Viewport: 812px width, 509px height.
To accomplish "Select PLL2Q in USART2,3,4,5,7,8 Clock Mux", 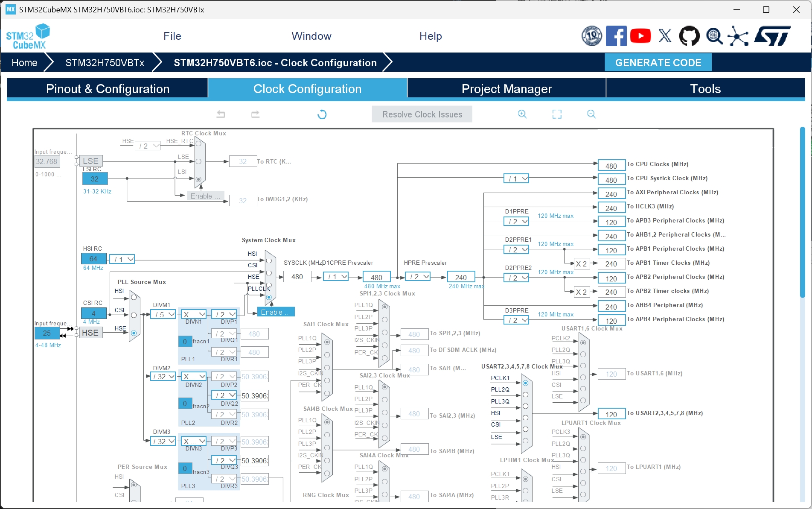I will tap(526, 395).
